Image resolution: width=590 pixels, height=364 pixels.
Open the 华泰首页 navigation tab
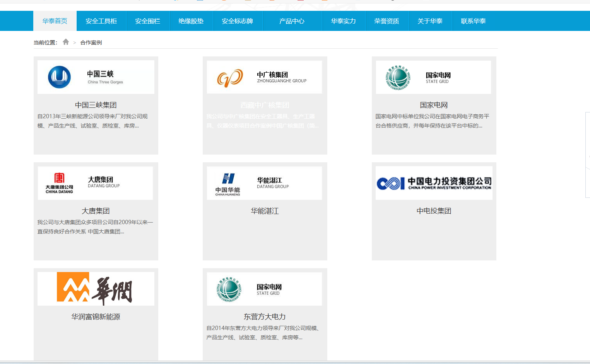coord(55,21)
